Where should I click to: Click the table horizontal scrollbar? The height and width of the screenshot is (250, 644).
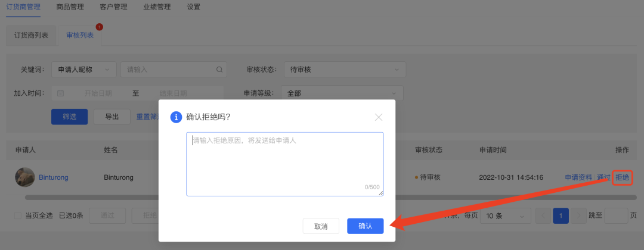pyautogui.click(x=330, y=197)
